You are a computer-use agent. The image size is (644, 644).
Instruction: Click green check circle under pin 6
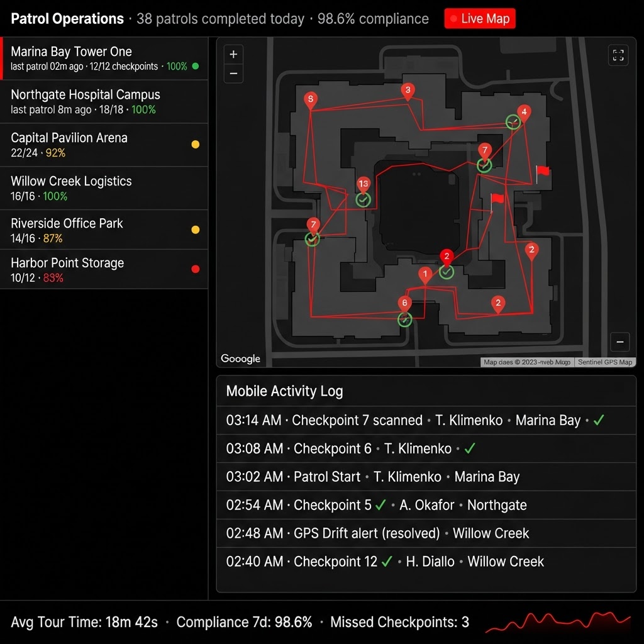click(405, 319)
